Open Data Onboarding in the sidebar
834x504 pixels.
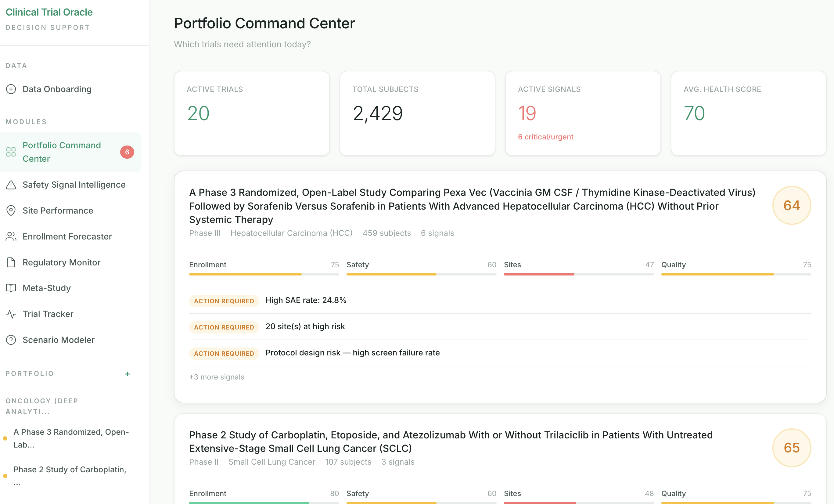click(x=70, y=89)
